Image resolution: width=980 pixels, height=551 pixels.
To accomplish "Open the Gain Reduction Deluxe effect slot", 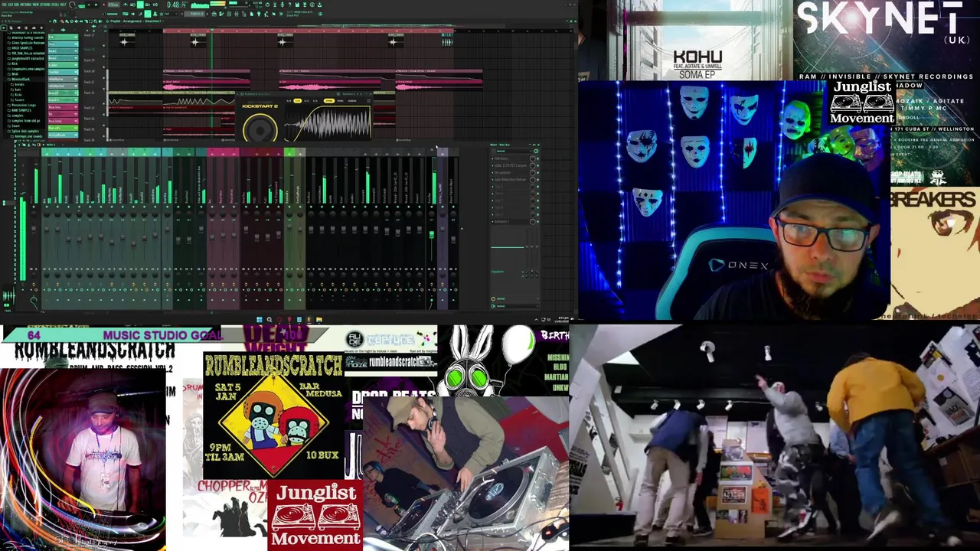I will pyautogui.click(x=509, y=180).
